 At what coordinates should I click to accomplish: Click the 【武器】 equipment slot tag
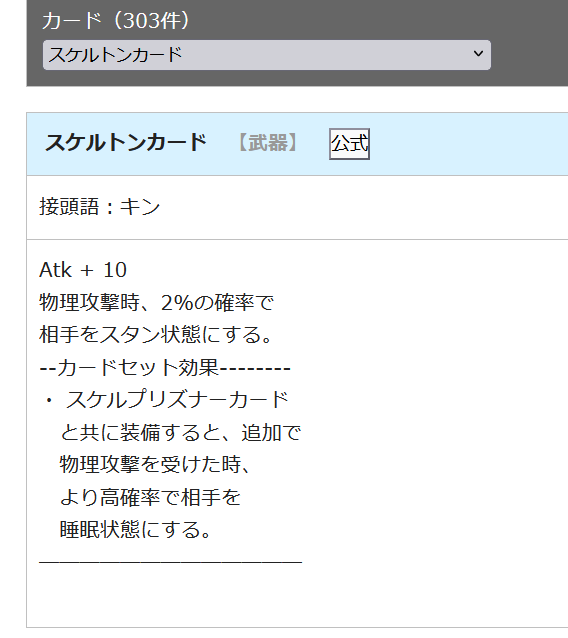tap(268, 143)
